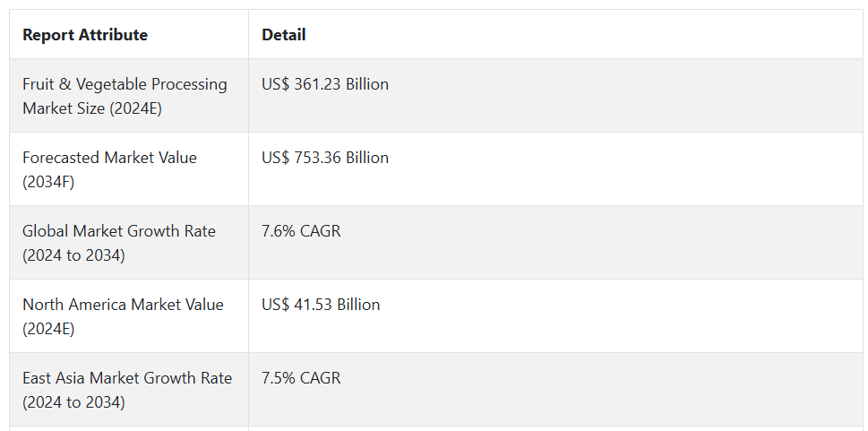Click the (2034F) text
The height and width of the screenshot is (431, 868).
pyautogui.click(x=48, y=182)
